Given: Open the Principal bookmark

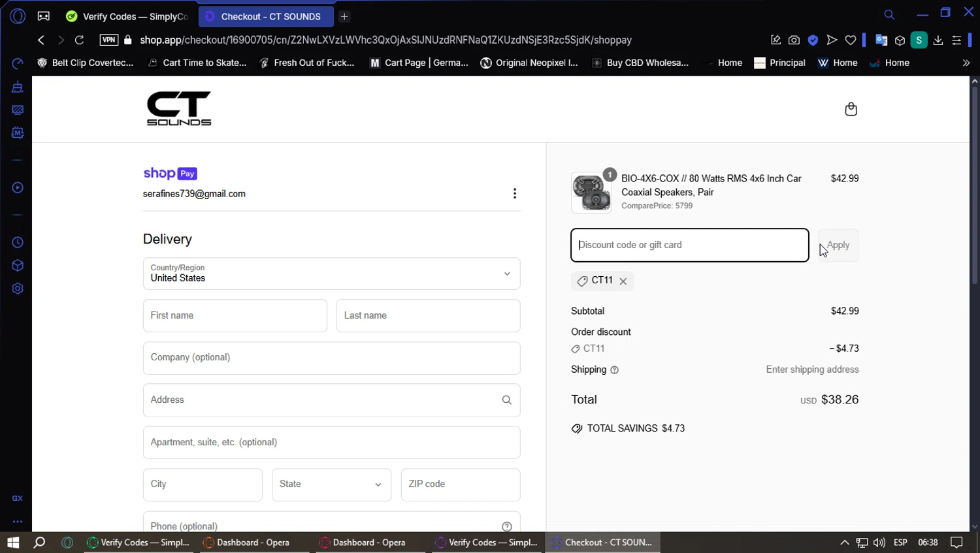Looking at the screenshot, I should (779, 63).
